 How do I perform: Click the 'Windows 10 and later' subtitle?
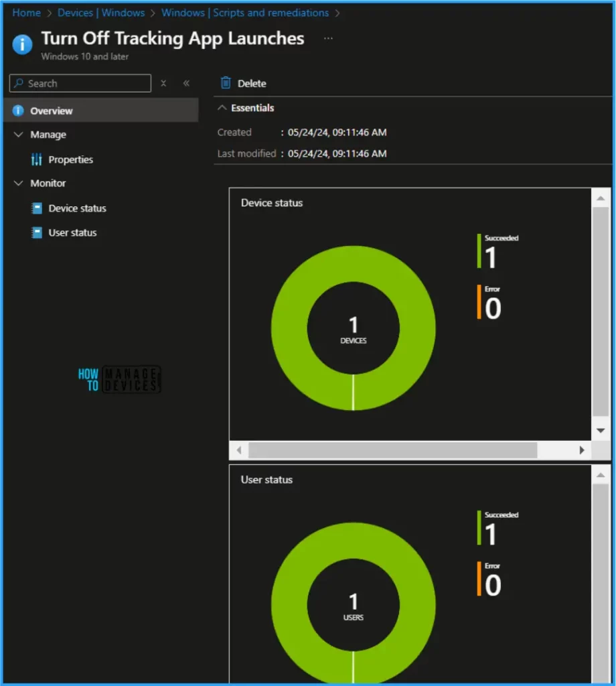(85, 56)
